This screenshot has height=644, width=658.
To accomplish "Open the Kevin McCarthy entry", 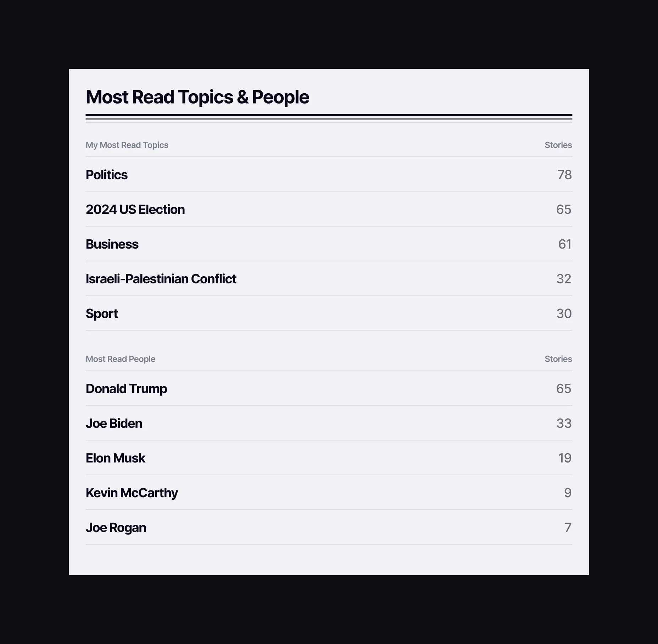I will tap(329, 493).
